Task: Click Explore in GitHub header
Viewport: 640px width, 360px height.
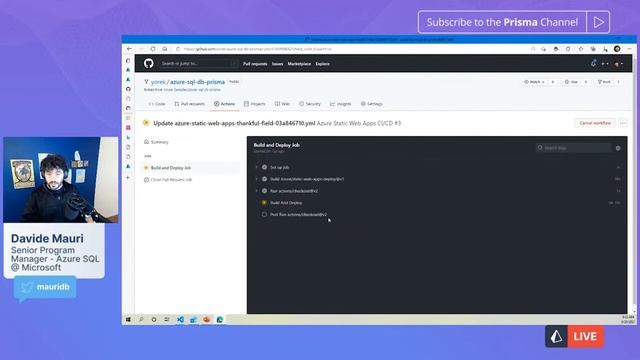Action: coord(322,64)
